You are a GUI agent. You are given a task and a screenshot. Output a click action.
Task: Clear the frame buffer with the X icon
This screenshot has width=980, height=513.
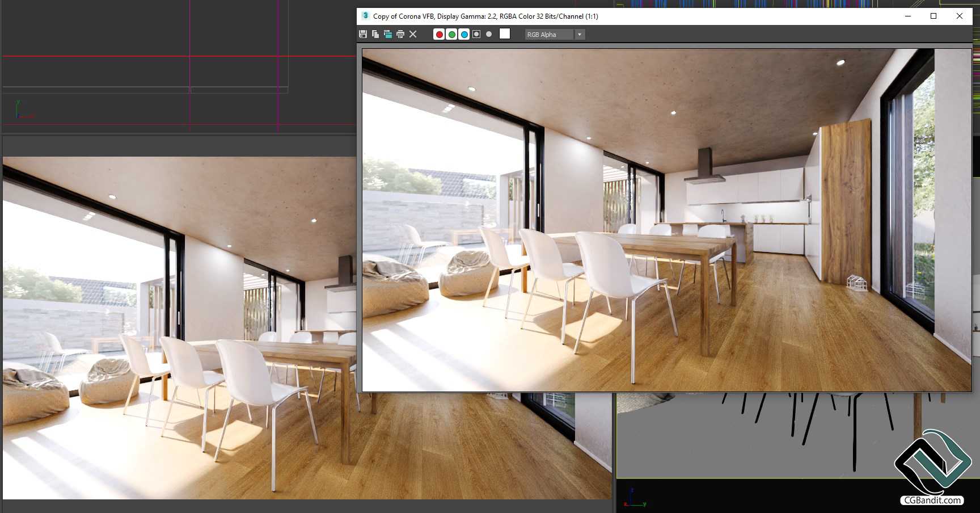[x=413, y=35]
